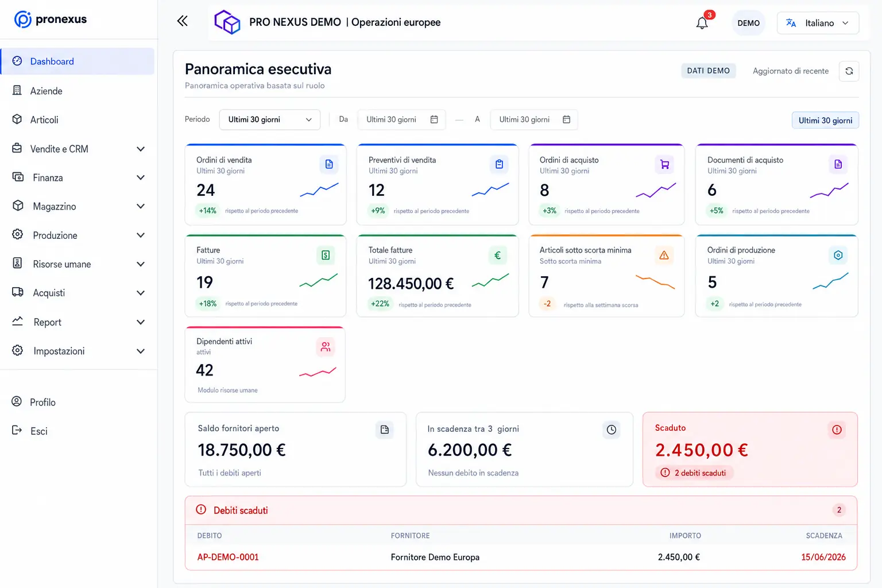The width and height of the screenshot is (882, 588).
Task: Click Modulo risorse umane text
Action: tap(227, 390)
